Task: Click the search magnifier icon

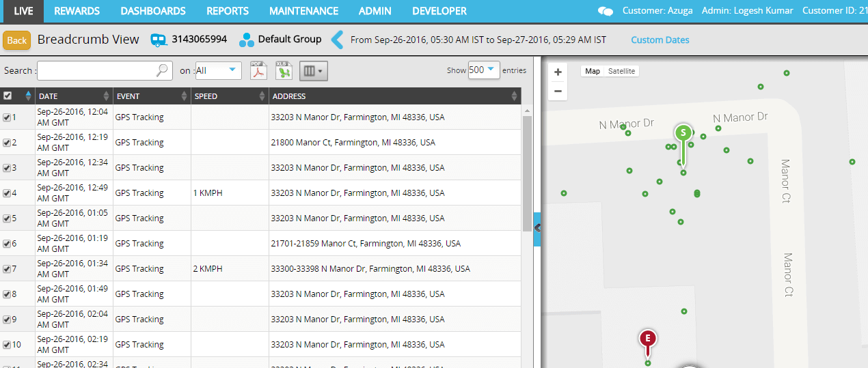Action: (x=162, y=70)
